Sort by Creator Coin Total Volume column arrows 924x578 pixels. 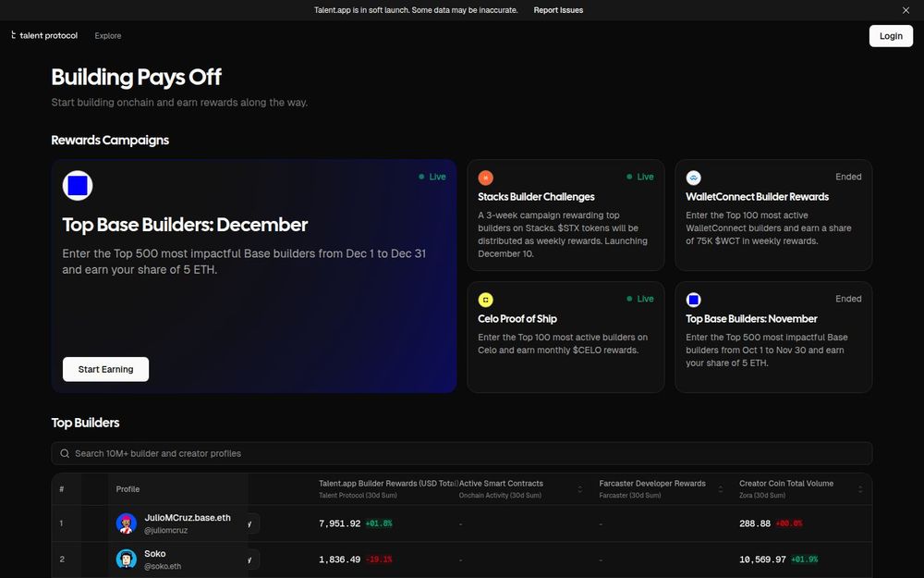pyautogui.click(x=860, y=489)
